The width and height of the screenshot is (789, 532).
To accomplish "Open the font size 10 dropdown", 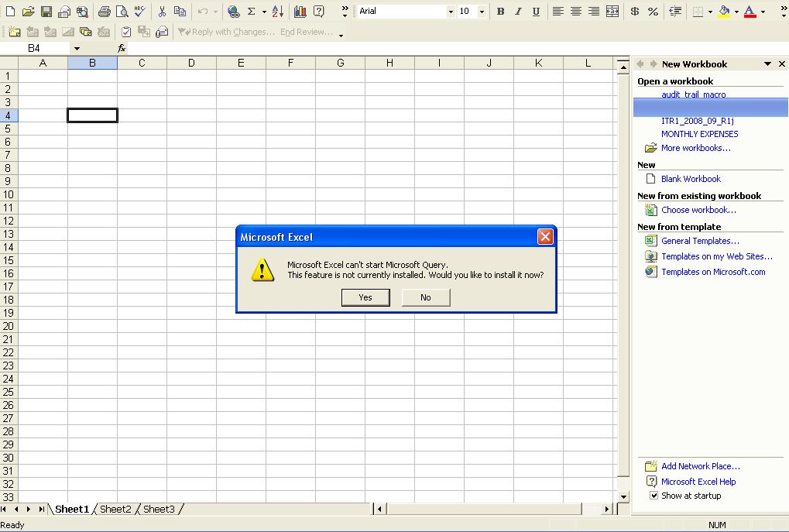I will coord(482,11).
